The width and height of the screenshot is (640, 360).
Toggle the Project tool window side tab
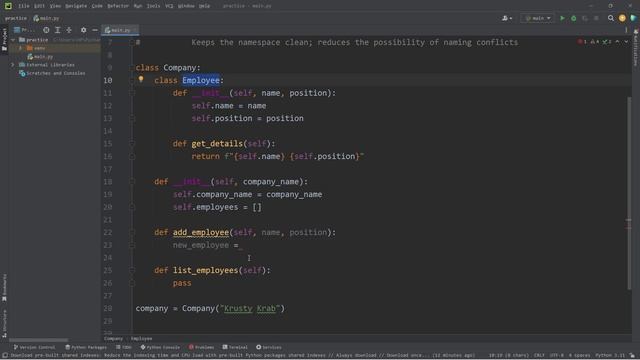[4, 40]
